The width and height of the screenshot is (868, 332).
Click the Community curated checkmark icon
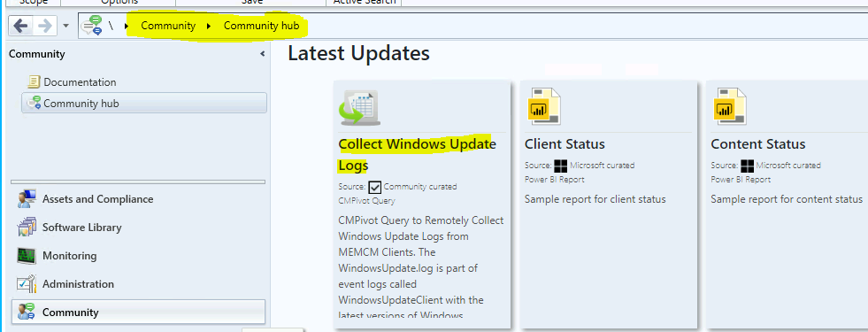375,187
